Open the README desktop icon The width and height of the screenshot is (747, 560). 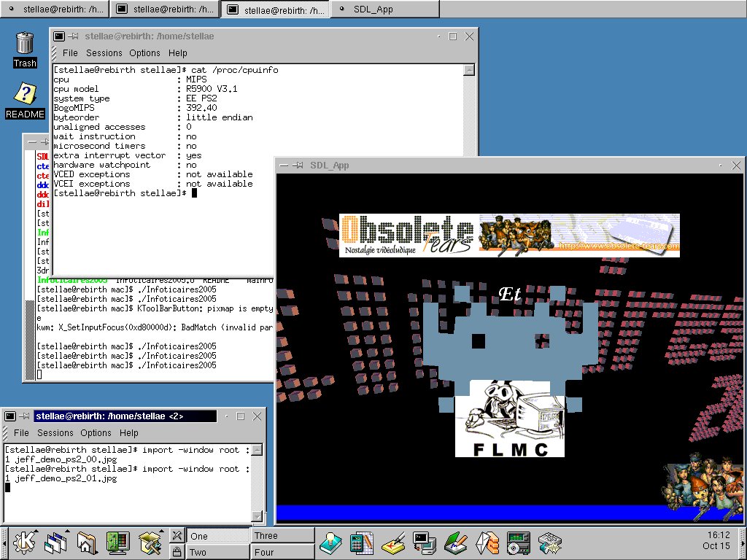25,101
